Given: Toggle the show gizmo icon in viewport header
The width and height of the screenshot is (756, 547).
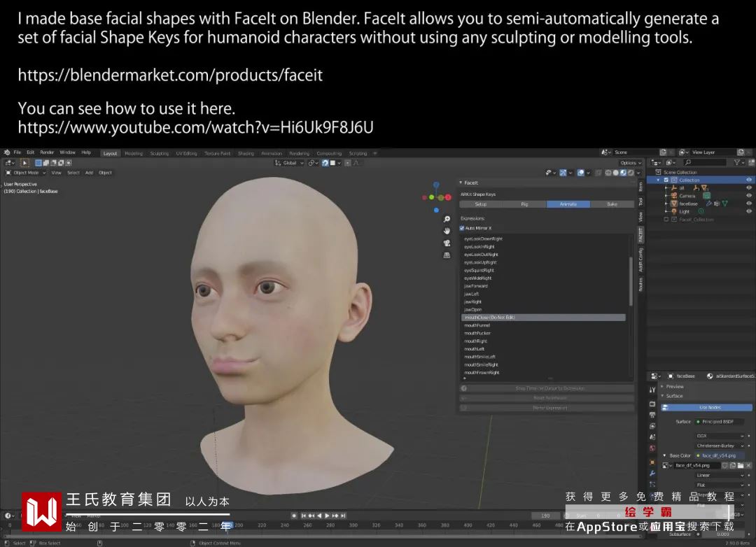Looking at the screenshot, I should [x=563, y=173].
